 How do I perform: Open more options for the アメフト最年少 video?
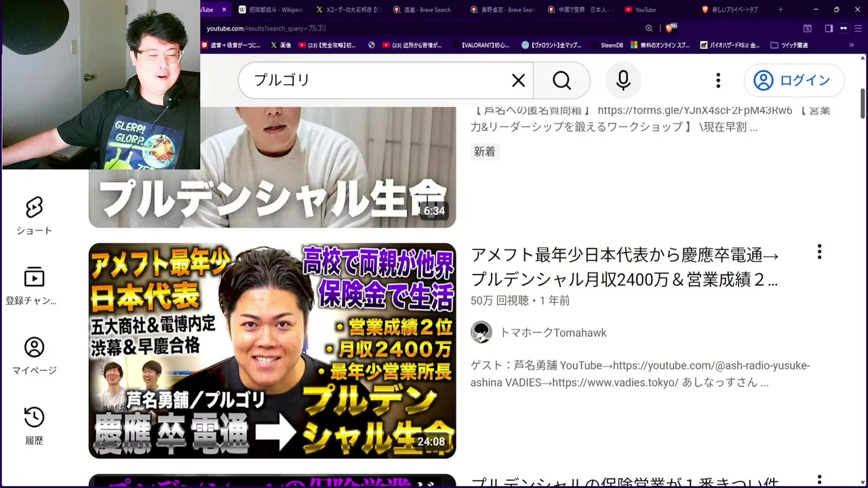[819, 252]
